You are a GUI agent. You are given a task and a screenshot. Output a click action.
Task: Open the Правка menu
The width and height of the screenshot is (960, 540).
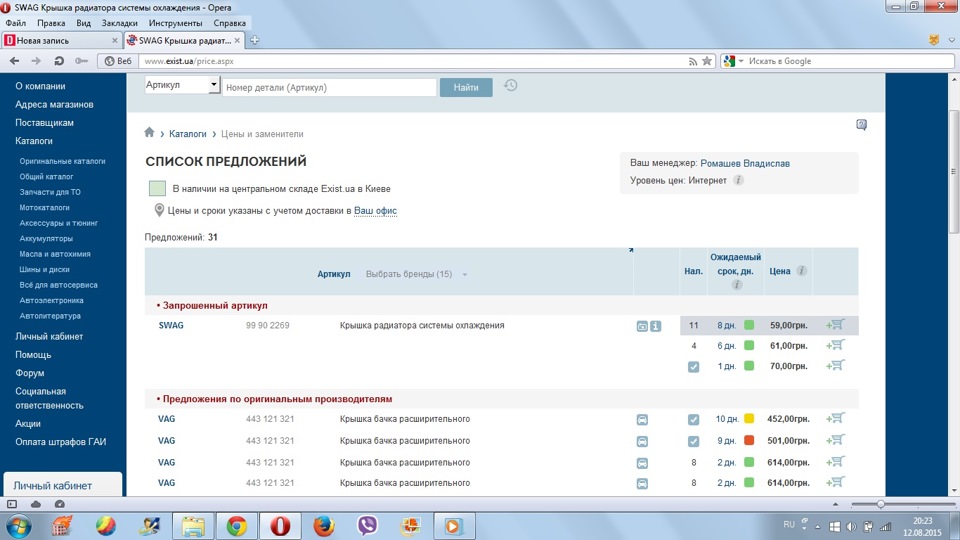click(x=51, y=23)
